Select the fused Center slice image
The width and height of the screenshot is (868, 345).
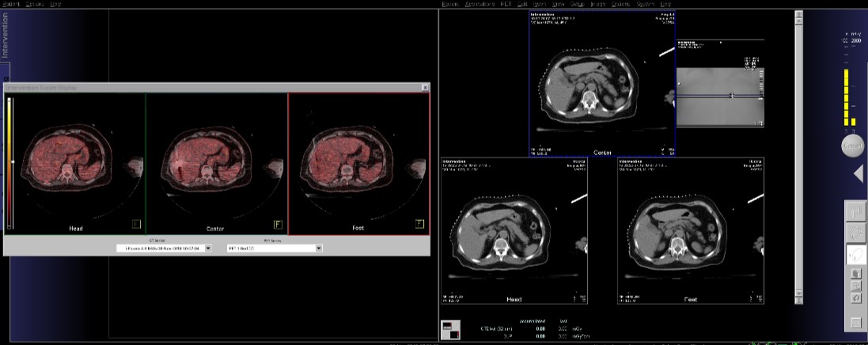(217, 165)
